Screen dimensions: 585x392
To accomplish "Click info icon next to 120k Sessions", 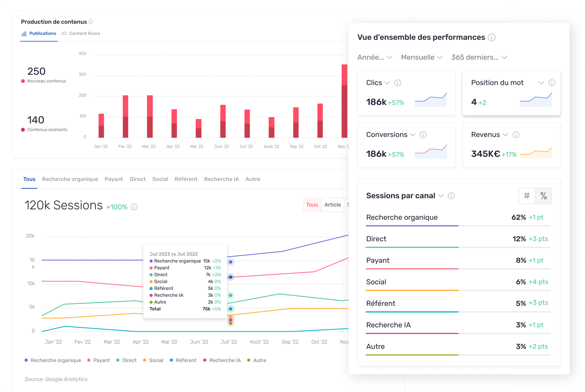I will pos(134,207).
